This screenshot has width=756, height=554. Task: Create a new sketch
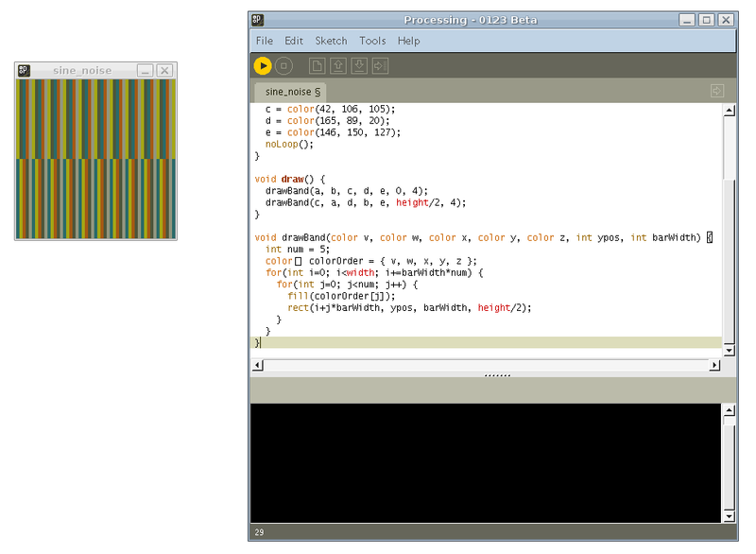coord(317,65)
